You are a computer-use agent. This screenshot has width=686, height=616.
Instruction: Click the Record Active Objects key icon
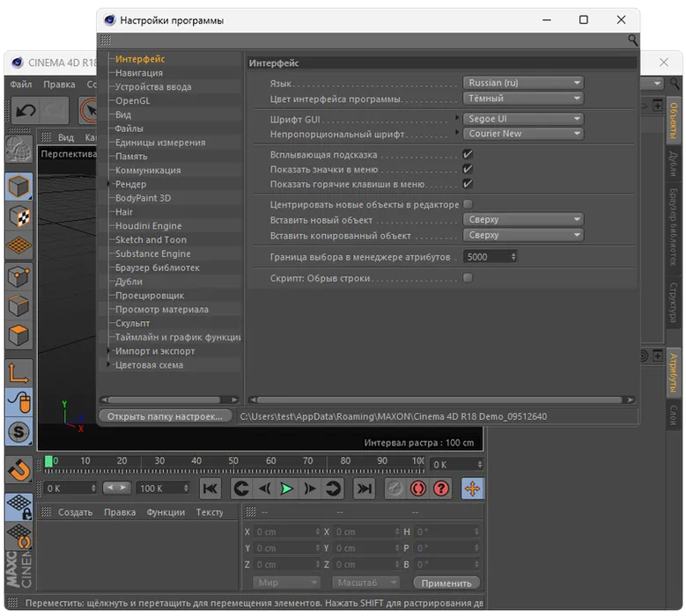click(395, 488)
